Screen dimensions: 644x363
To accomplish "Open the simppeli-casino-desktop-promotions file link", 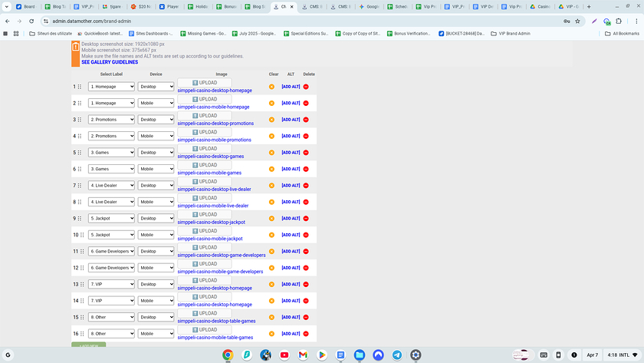I will [215, 124].
